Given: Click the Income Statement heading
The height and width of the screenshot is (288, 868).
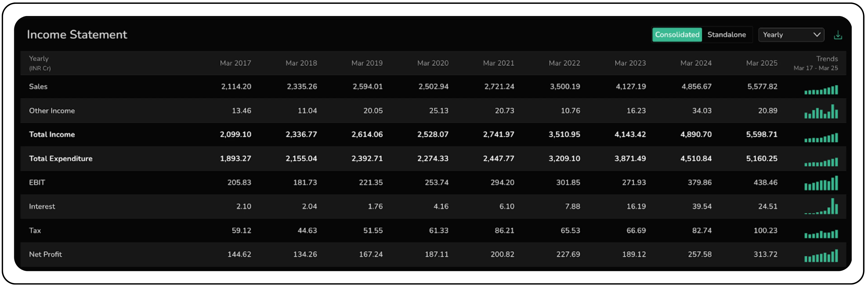Looking at the screenshot, I should click(x=77, y=35).
